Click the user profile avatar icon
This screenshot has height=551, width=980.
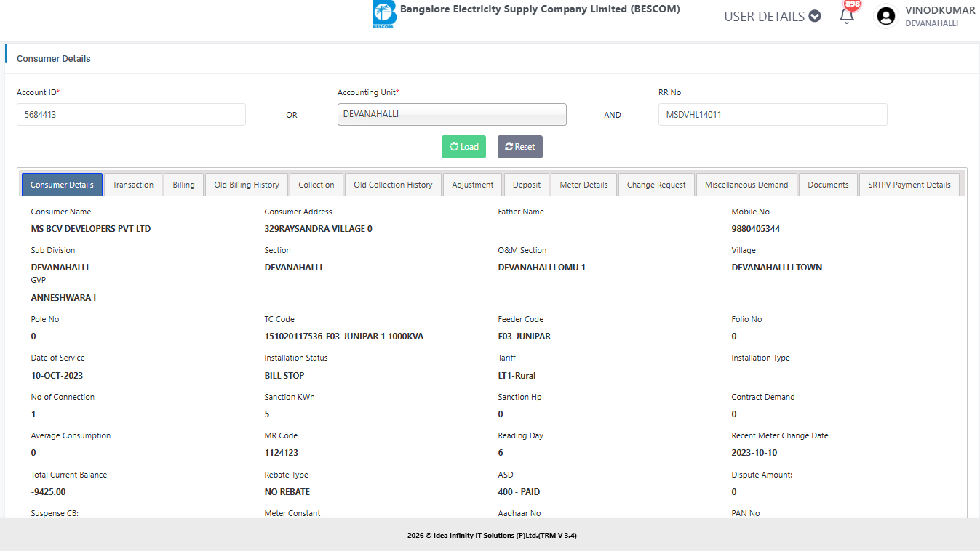(885, 17)
